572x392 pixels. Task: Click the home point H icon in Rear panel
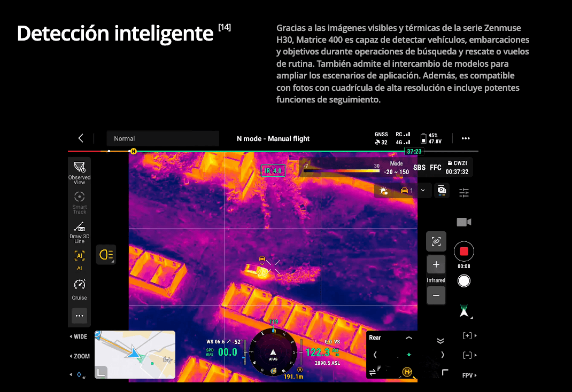[407, 372]
